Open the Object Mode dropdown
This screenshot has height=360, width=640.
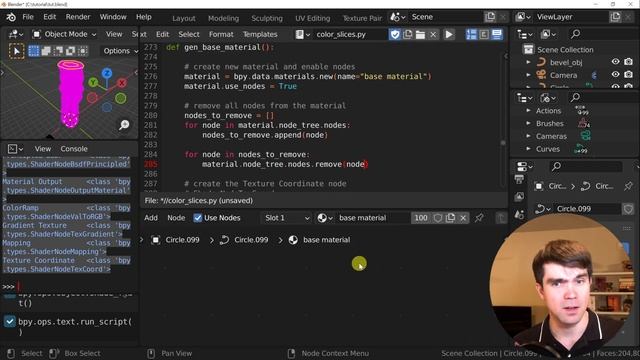click(64, 34)
